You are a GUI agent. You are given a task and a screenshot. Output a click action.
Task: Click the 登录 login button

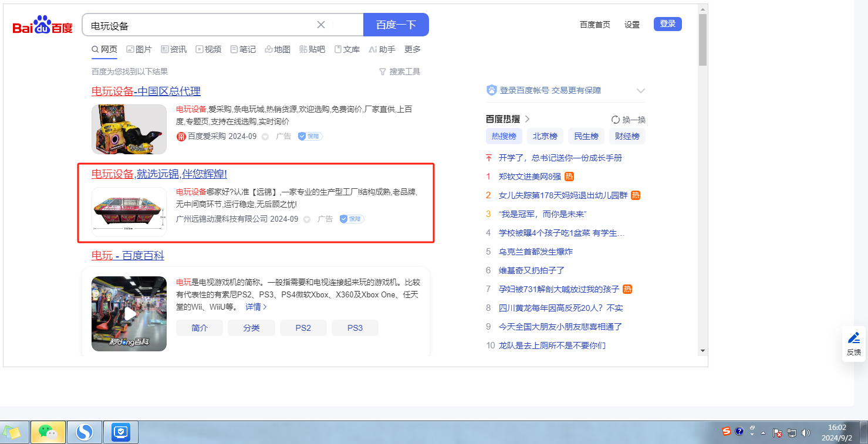(667, 24)
